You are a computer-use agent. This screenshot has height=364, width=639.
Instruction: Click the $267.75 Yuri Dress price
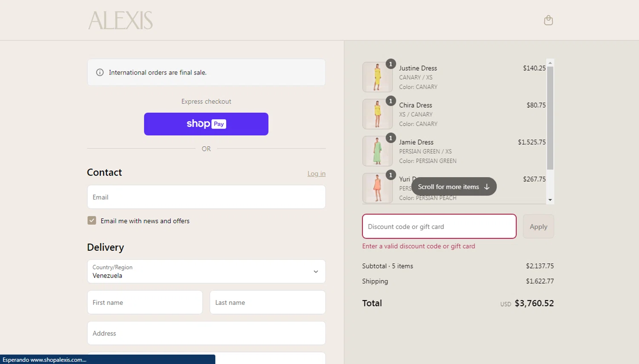534,179
